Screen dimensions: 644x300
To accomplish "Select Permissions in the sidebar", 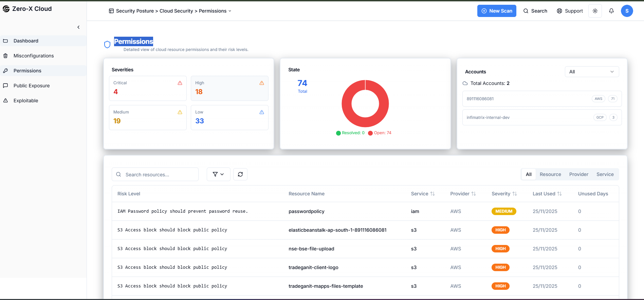I will click(x=43, y=71).
